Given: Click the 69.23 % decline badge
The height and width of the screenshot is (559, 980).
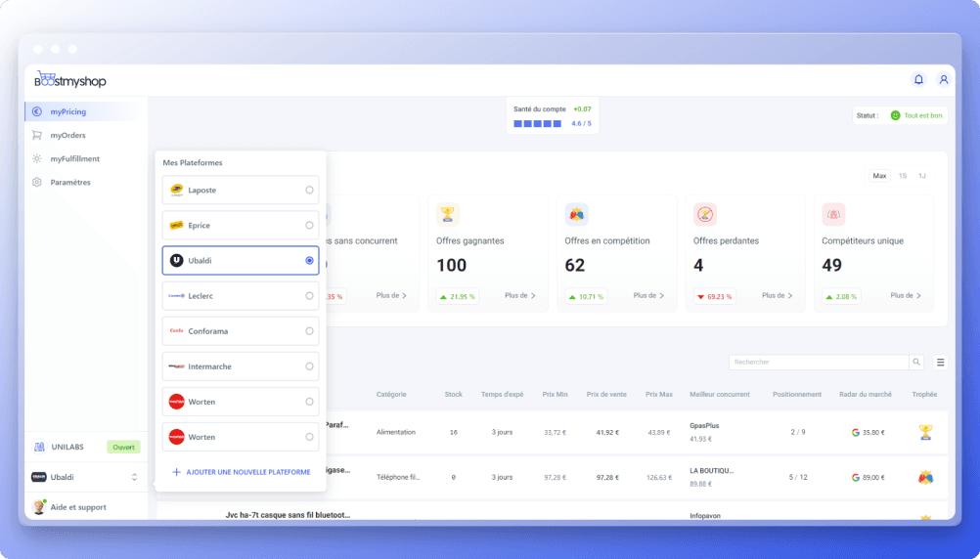Looking at the screenshot, I should [x=714, y=297].
